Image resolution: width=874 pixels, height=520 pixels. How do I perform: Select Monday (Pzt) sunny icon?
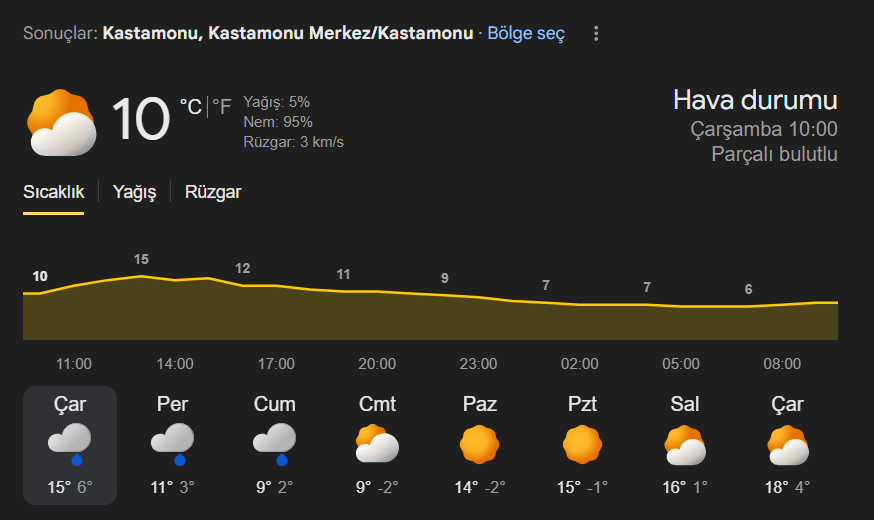tap(581, 444)
